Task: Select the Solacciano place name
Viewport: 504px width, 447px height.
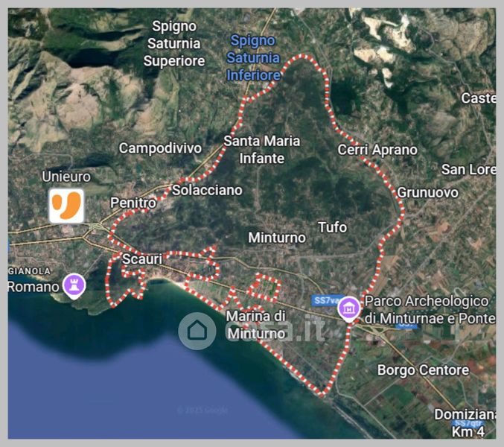Action: [207, 190]
